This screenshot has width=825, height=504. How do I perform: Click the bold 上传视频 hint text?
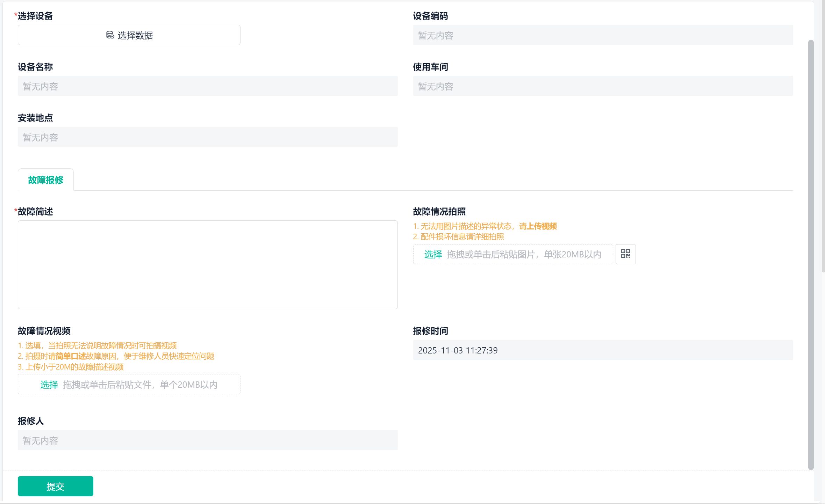click(541, 226)
